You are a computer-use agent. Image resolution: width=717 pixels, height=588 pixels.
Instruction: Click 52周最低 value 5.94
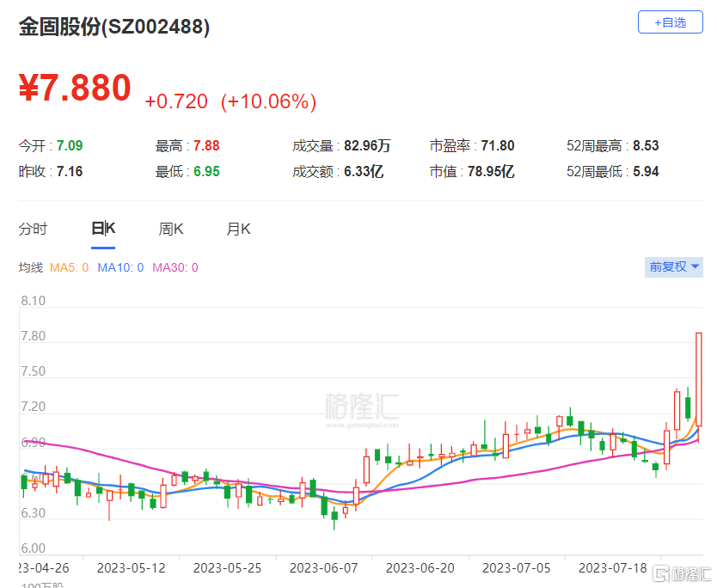click(x=646, y=171)
